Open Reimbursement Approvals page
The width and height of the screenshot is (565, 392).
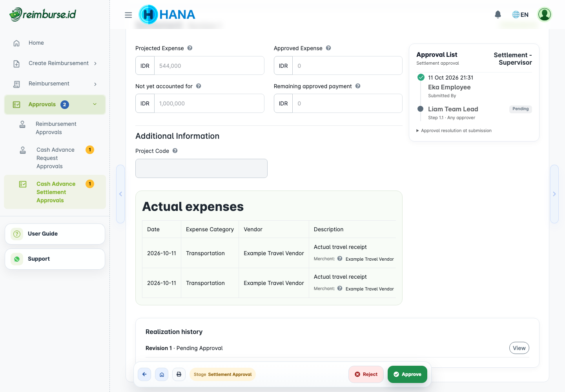pos(55,128)
